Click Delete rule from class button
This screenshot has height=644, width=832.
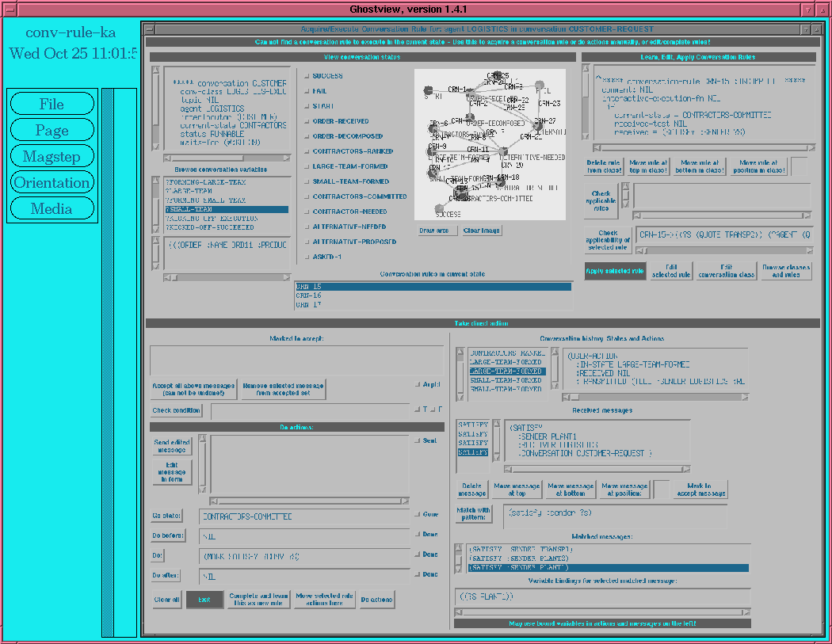[604, 166]
